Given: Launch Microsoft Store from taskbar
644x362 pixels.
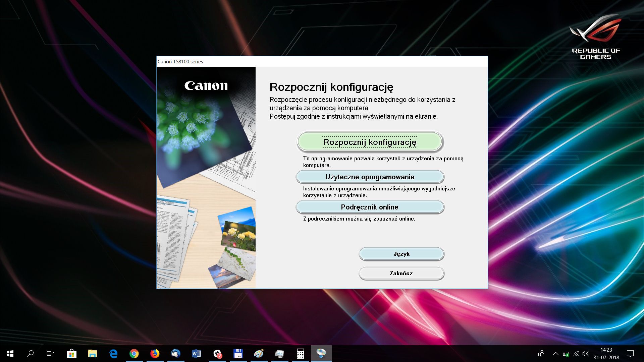Looking at the screenshot, I should [x=71, y=354].
